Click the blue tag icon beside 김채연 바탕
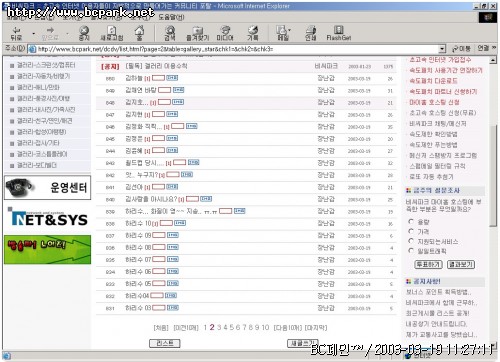The width and height of the screenshot is (500, 362). [178, 90]
